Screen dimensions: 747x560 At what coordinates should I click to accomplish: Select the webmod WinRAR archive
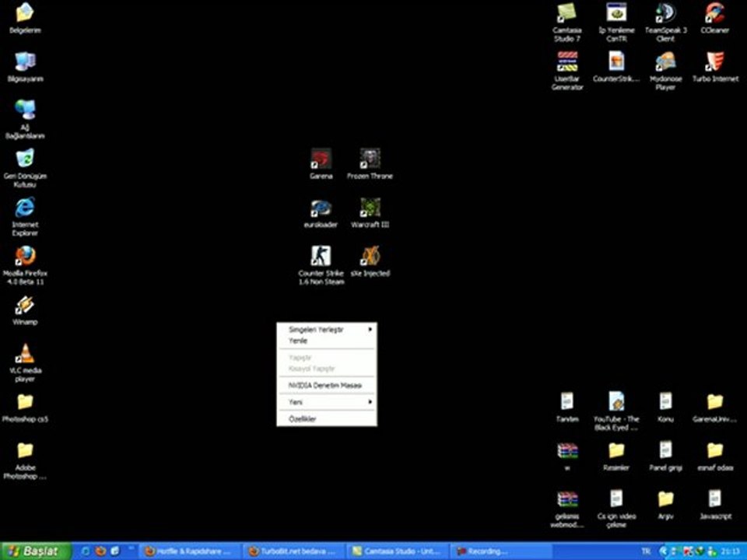(567, 509)
